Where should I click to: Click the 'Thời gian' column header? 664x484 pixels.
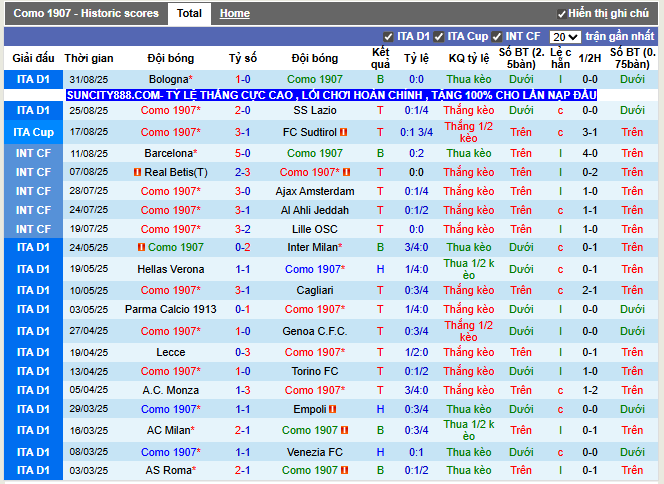[x=89, y=58]
